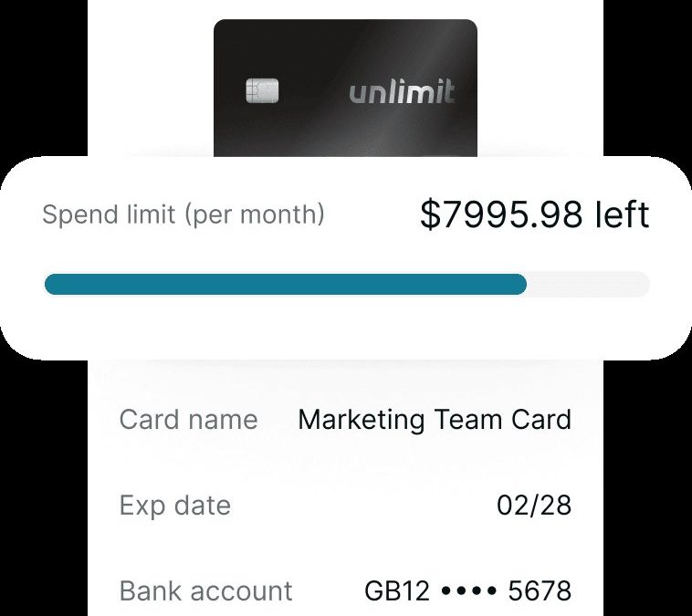Viewport: 692px width, 616px height.
Task: Click the GB12 bank account prefix
Action: point(397,590)
